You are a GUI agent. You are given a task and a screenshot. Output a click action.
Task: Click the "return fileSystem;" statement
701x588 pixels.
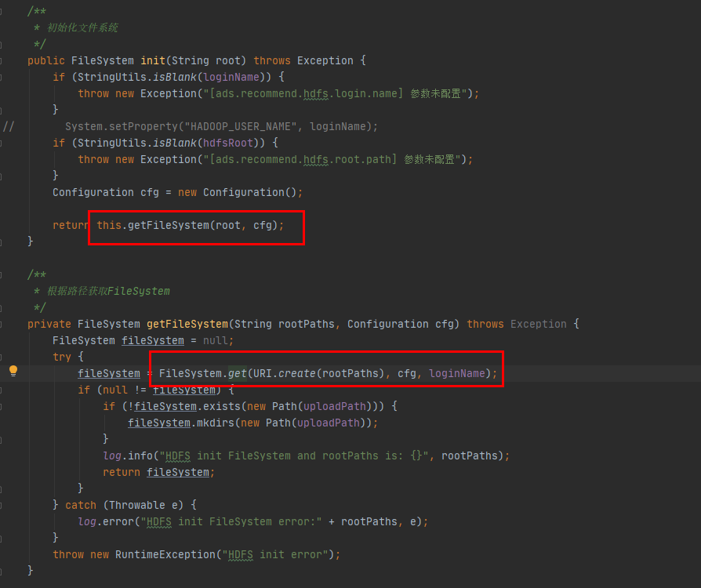[x=158, y=473]
